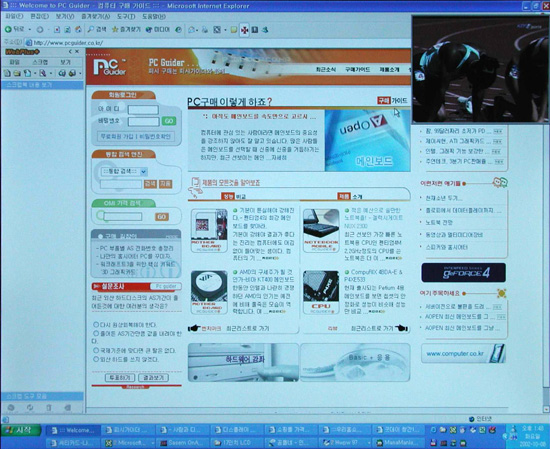Click the 투표하기 vote button
Screen dimensions: 550x449
coord(120,377)
